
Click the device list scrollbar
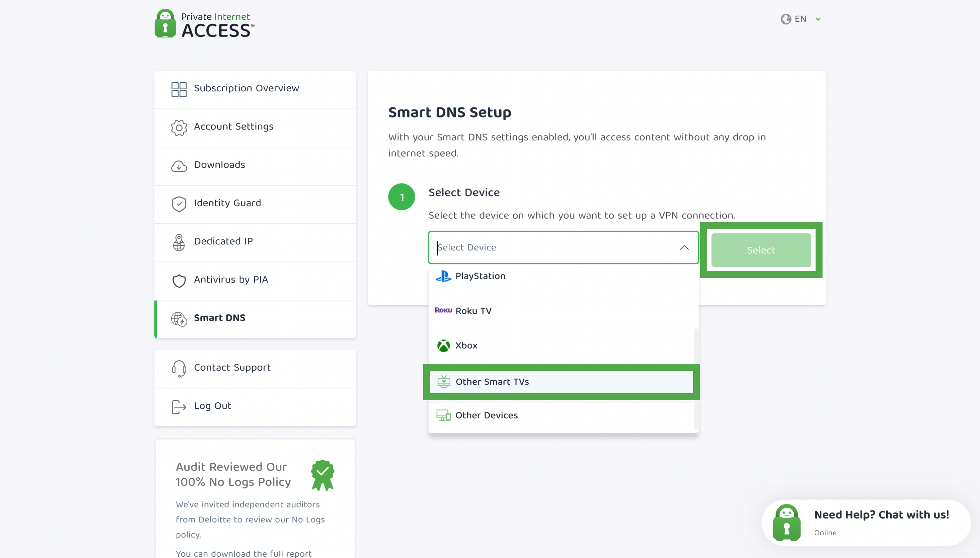click(696, 379)
